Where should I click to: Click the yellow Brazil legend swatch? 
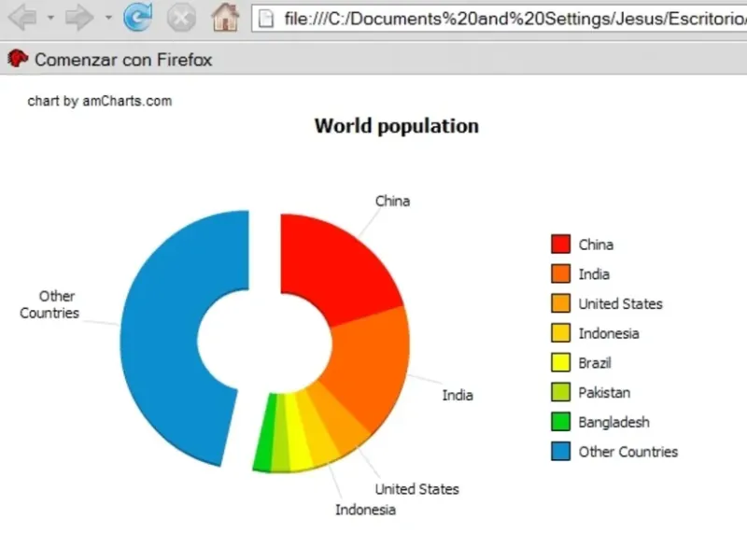[x=561, y=362]
